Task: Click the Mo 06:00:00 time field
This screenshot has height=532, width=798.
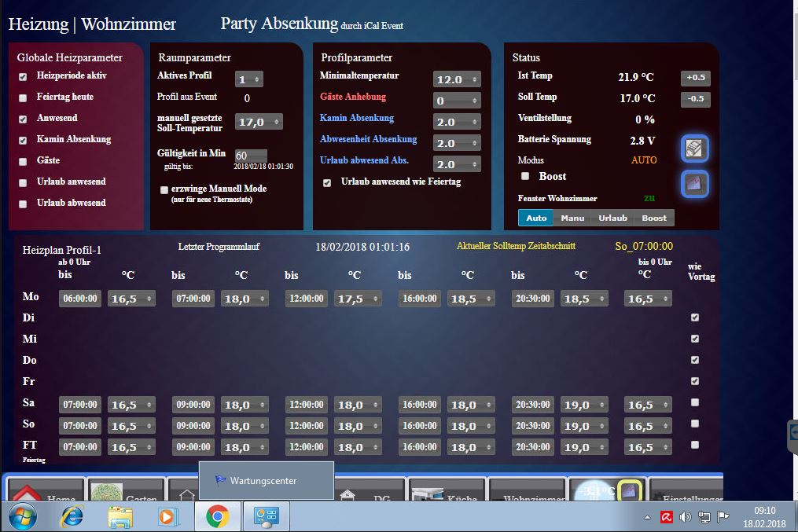Action: 80,299
